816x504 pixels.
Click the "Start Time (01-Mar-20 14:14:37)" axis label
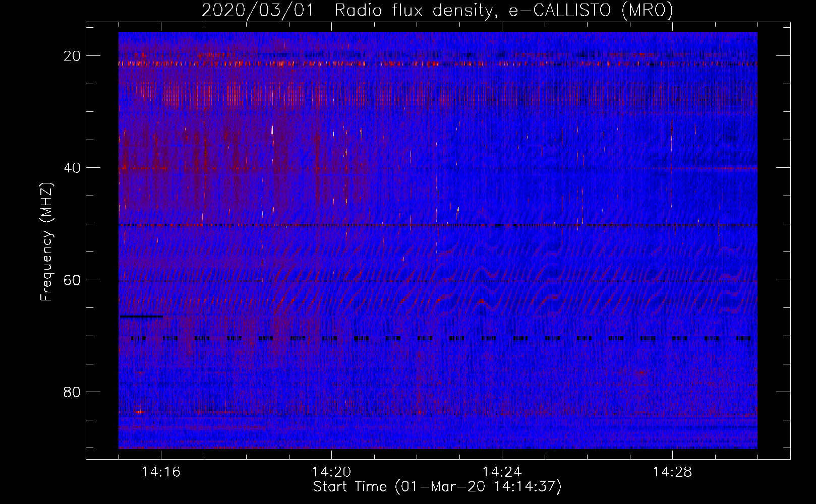pyautogui.click(x=437, y=487)
